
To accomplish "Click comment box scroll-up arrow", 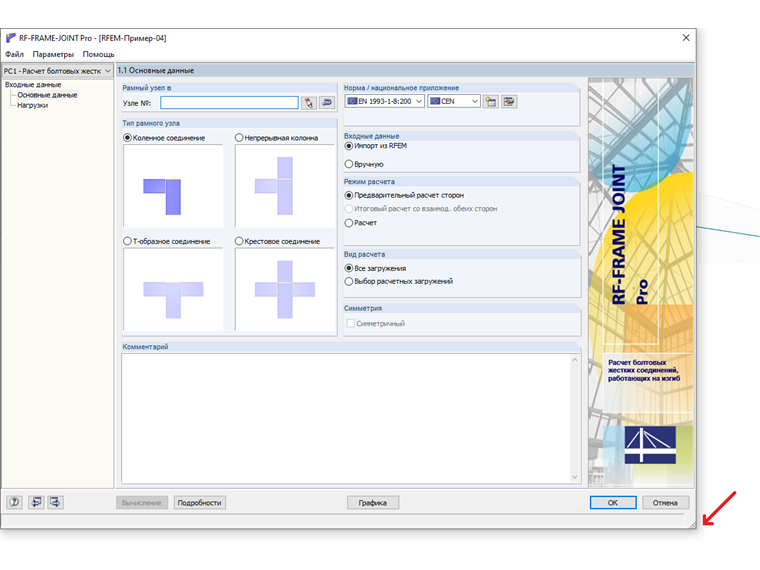I will pos(575,360).
